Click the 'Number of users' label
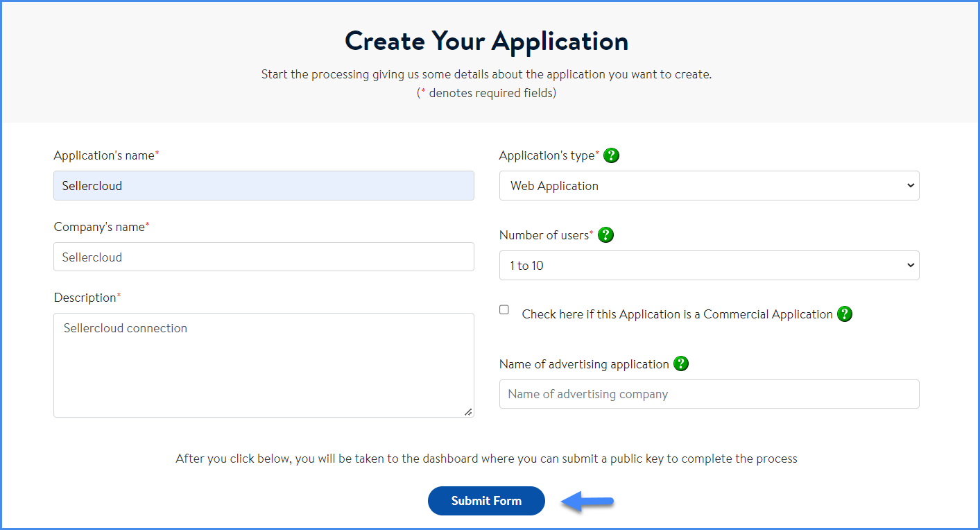The width and height of the screenshot is (980, 530). [x=546, y=235]
